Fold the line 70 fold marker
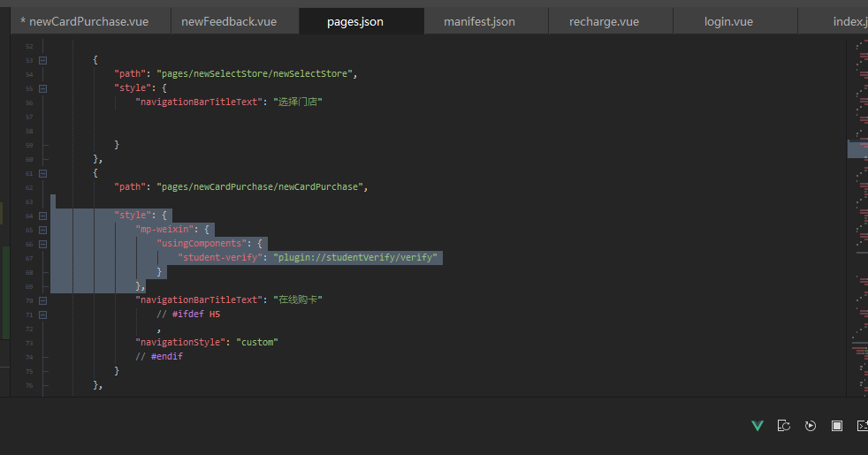The width and height of the screenshot is (868, 455). [42, 300]
